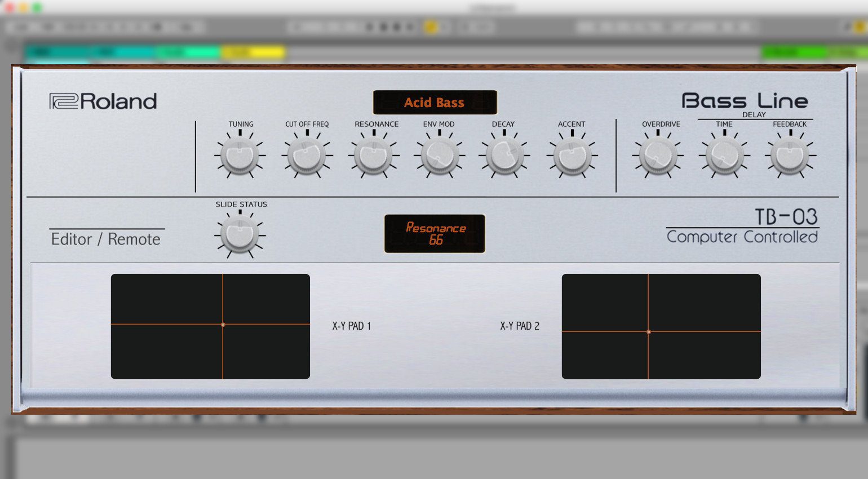The width and height of the screenshot is (868, 479).
Task: Click the X-Y PAD 2 label
Action: [x=520, y=326]
